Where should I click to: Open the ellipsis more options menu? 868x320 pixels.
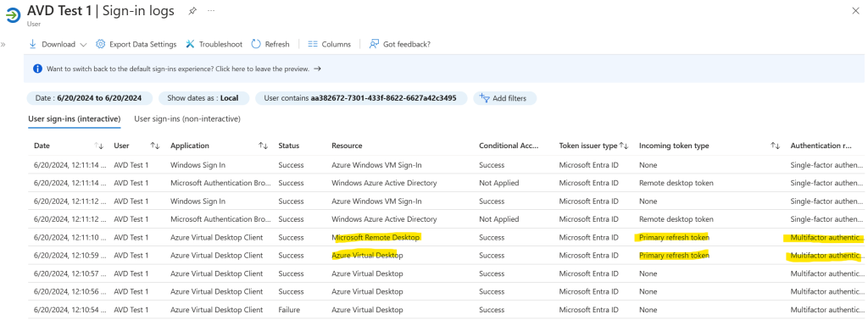click(211, 10)
